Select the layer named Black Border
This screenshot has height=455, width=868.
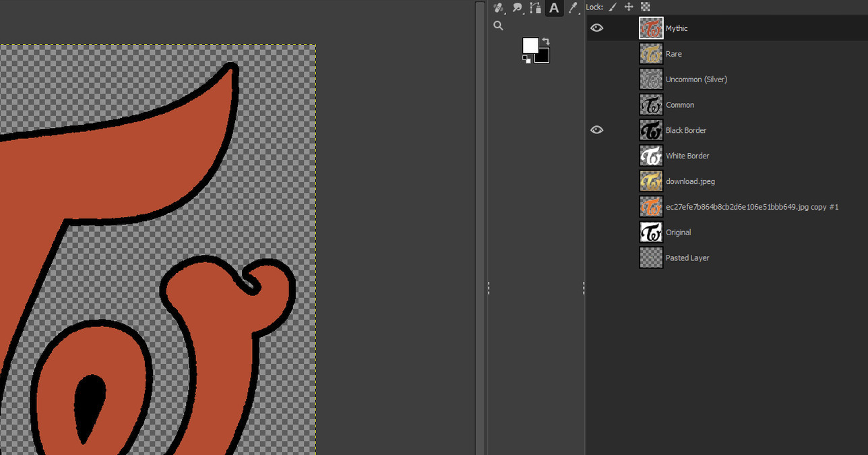pyautogui.click(x=686, y=130)
